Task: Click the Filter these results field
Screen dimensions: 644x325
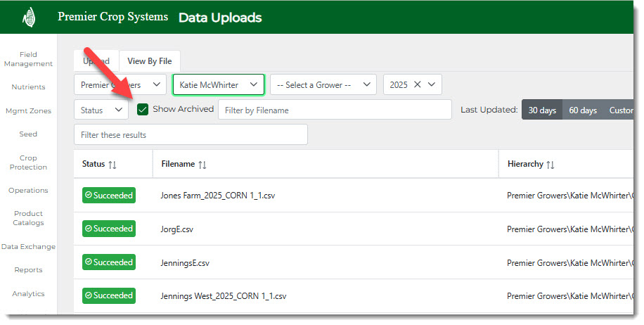Action: pyautogui.click(x=191, y=135)
